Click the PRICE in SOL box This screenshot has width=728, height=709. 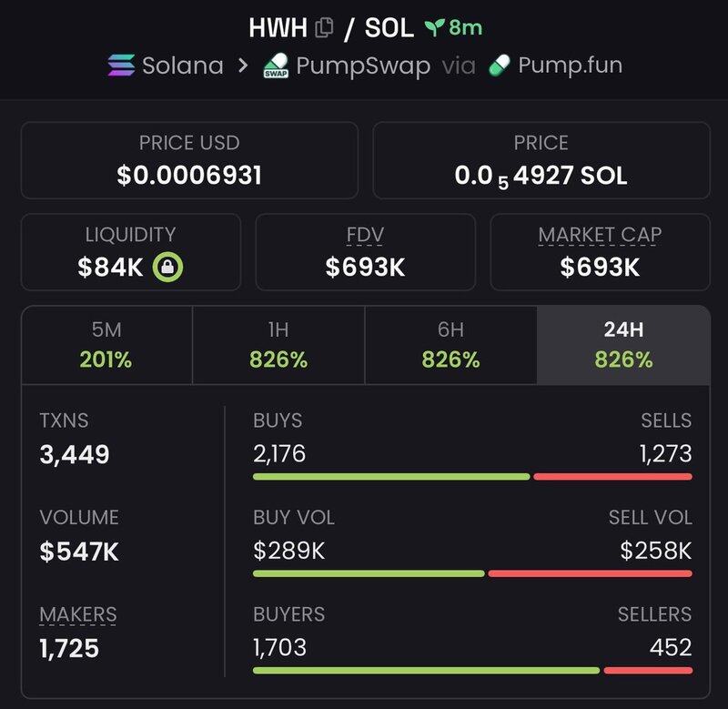point(541,160)
